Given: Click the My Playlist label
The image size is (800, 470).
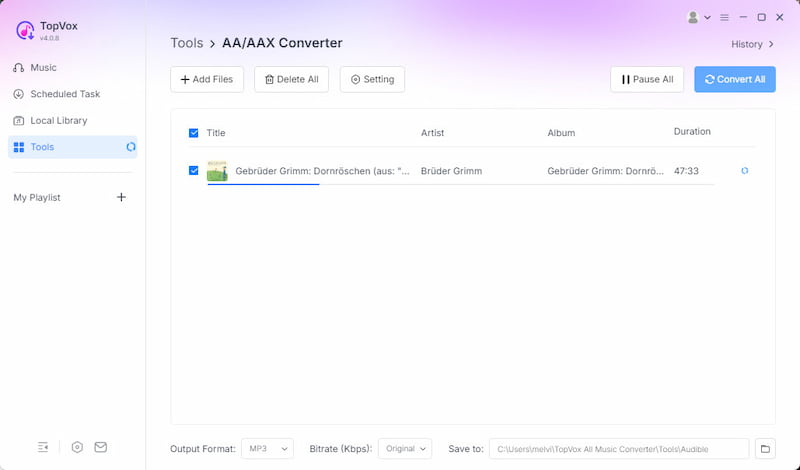Looking at the screenshot, I should (37, 197).
